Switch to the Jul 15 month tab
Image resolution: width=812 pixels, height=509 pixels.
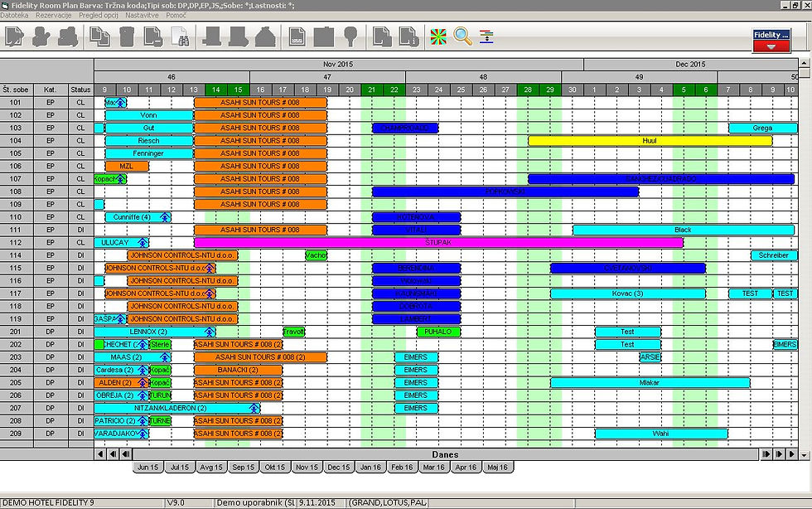(x=180, y=468)
